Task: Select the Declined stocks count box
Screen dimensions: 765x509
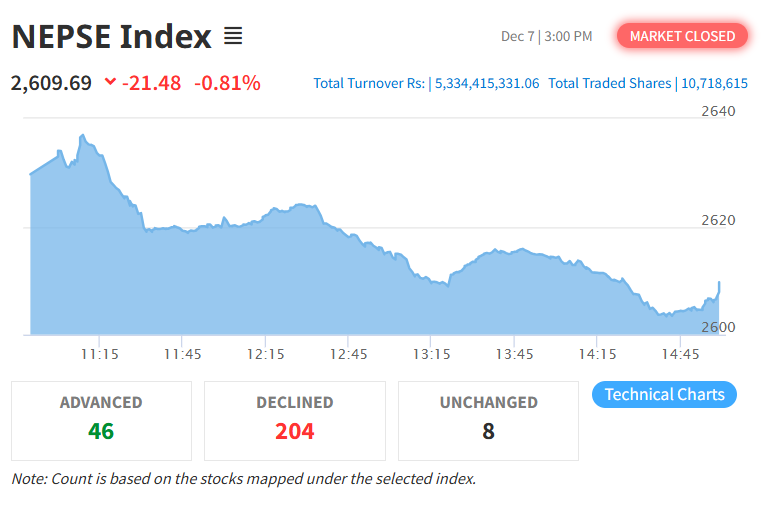Action: click(x=294, y=420)
